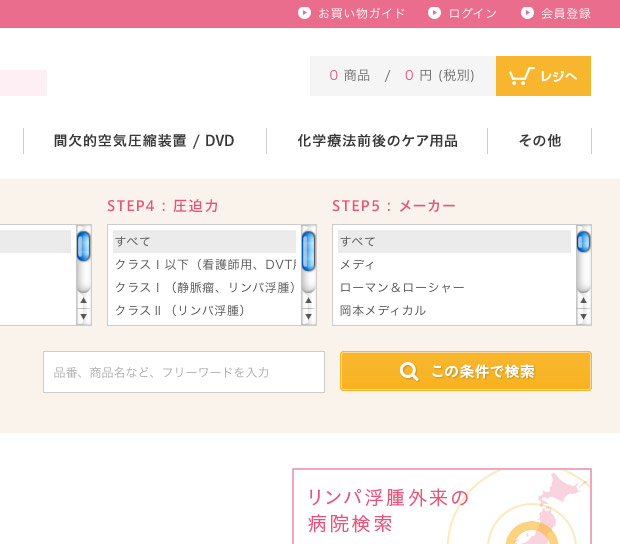Select クラス II（リンパ浮腫） in the pressure list

[x=204, y=310]
